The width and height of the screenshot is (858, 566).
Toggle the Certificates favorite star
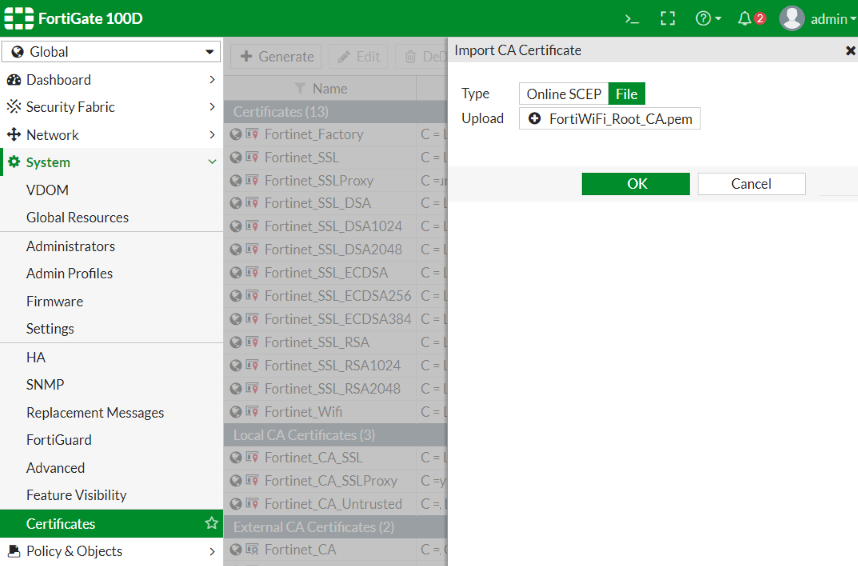[211, 523]
